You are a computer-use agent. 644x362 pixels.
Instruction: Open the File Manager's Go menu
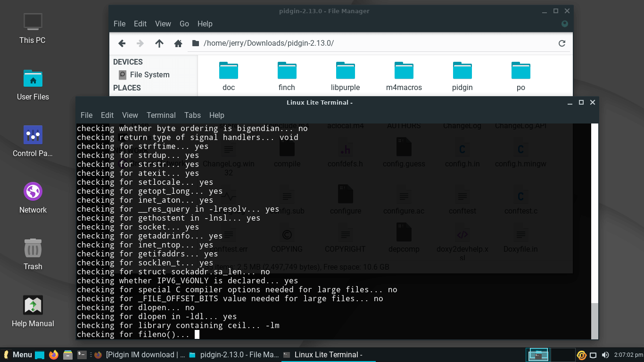pos(184,24)
